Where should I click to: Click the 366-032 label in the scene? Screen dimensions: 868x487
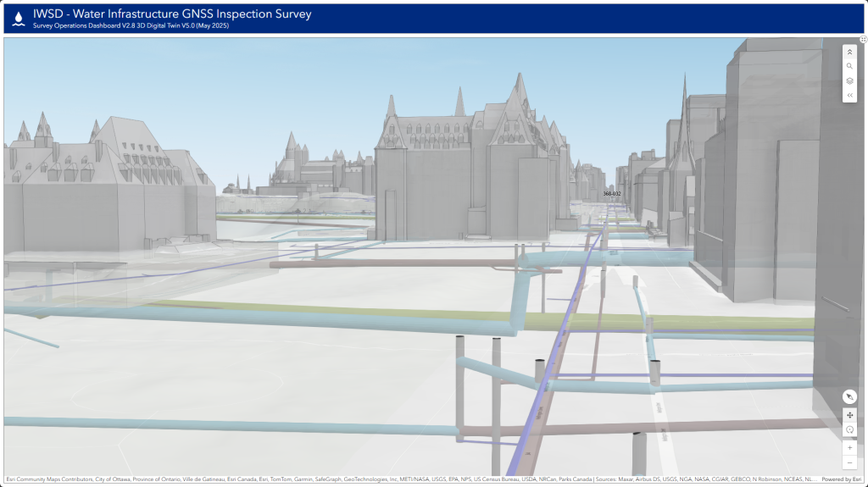(x=611, y=194)
